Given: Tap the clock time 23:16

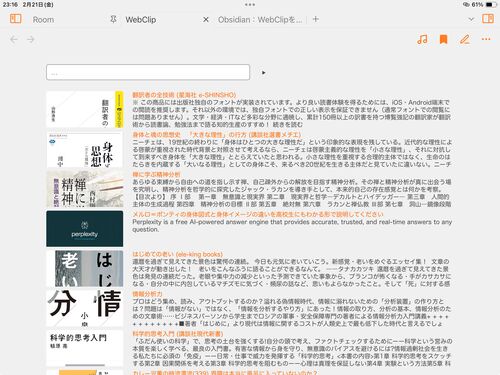Looking at the screenshot, I should (10, 5).
